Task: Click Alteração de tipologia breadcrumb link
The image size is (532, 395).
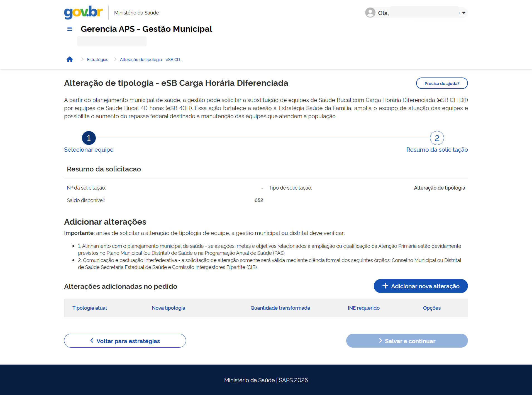Action: [151, 60]
